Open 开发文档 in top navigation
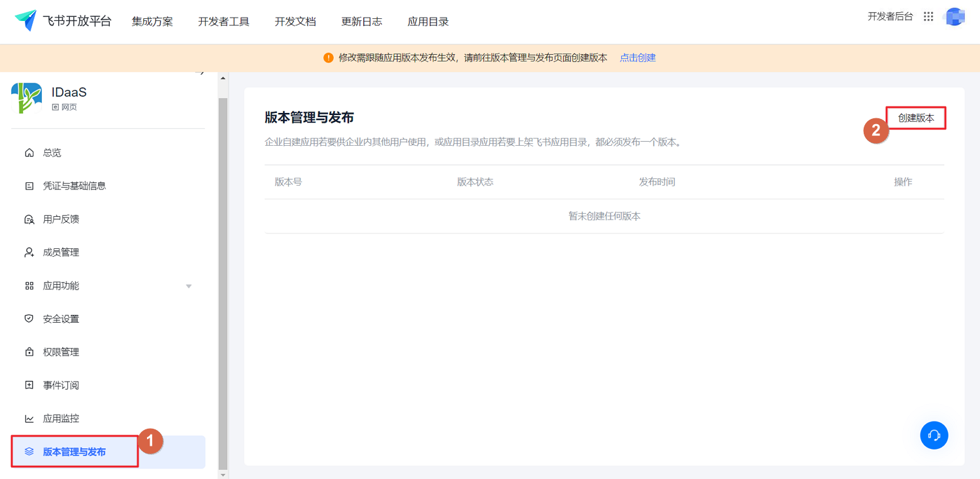The height and width of the screenshot is (479, 980). pos(295,22)
